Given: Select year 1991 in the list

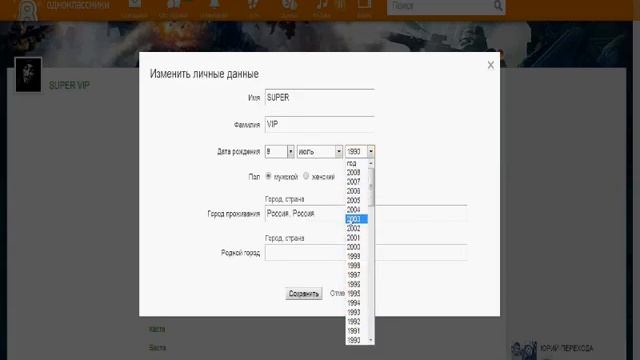Looking at the screenshot, I should pyautogui.click(x=356, y=331).
